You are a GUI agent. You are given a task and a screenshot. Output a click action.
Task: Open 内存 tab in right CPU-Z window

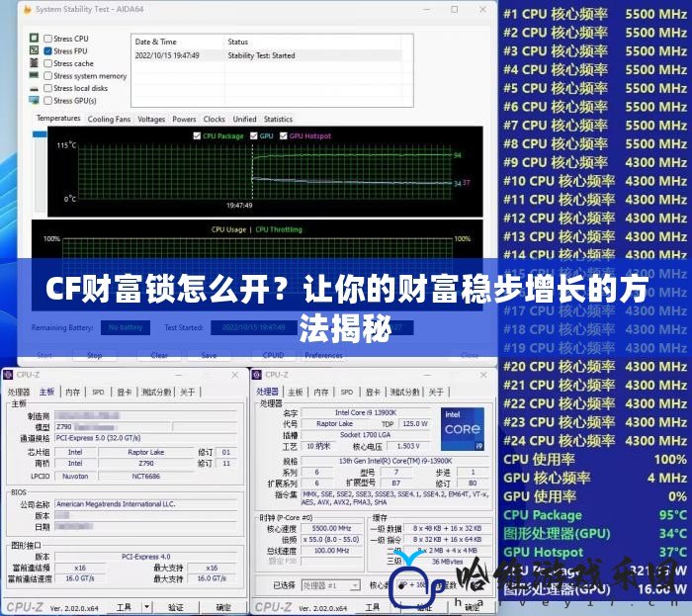point(321,392)
